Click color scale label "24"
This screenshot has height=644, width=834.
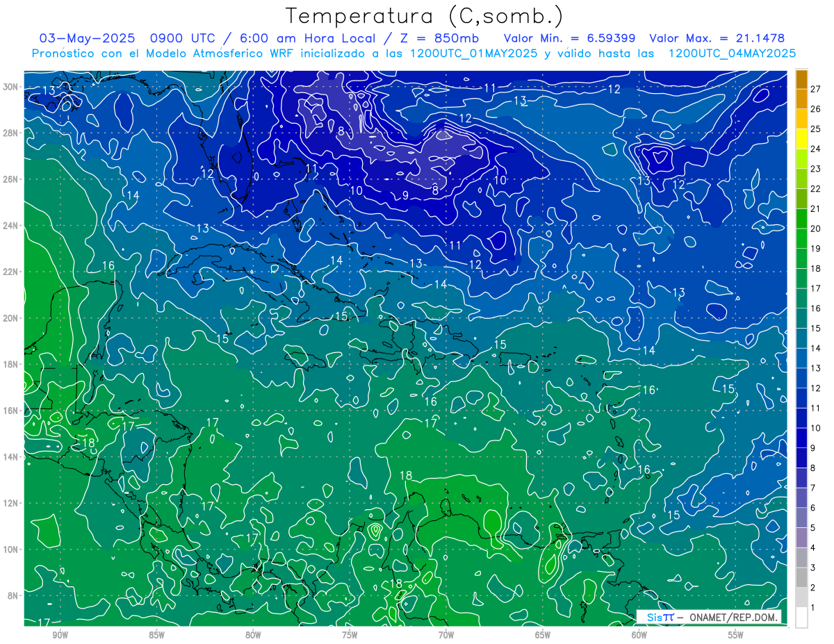pyautogui.click(x=816, y=149)
